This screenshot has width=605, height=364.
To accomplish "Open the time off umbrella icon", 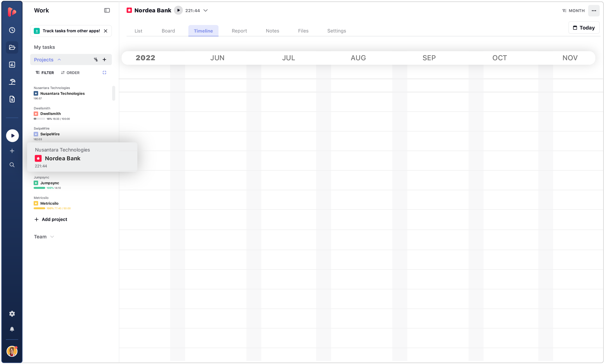I will tap(12, 82).
